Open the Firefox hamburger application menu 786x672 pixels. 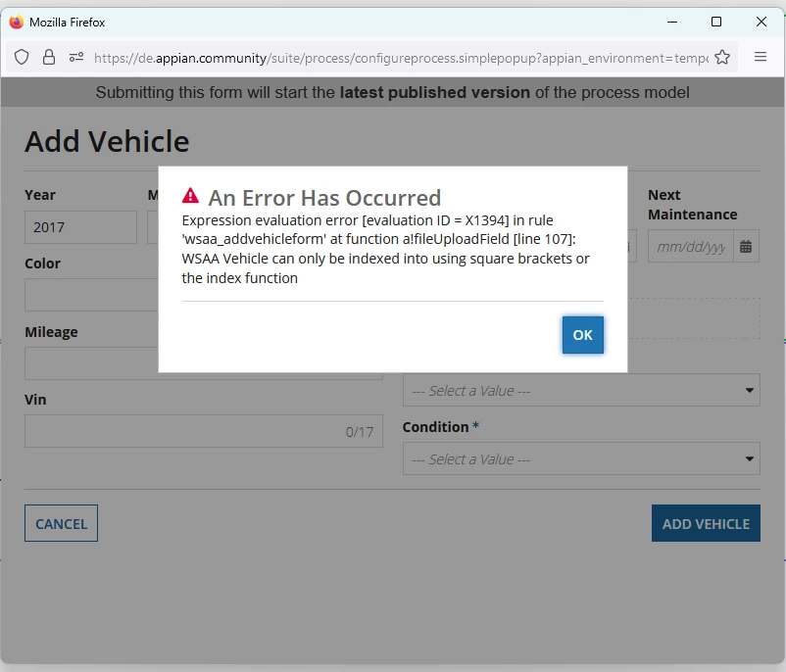(x=760, y=57)
